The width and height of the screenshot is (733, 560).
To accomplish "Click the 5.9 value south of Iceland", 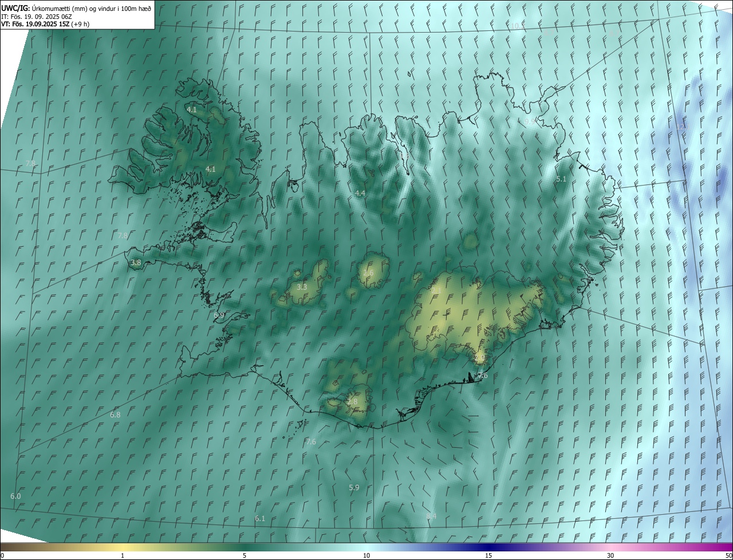I will pyautogui.click(x=354, y=487).
